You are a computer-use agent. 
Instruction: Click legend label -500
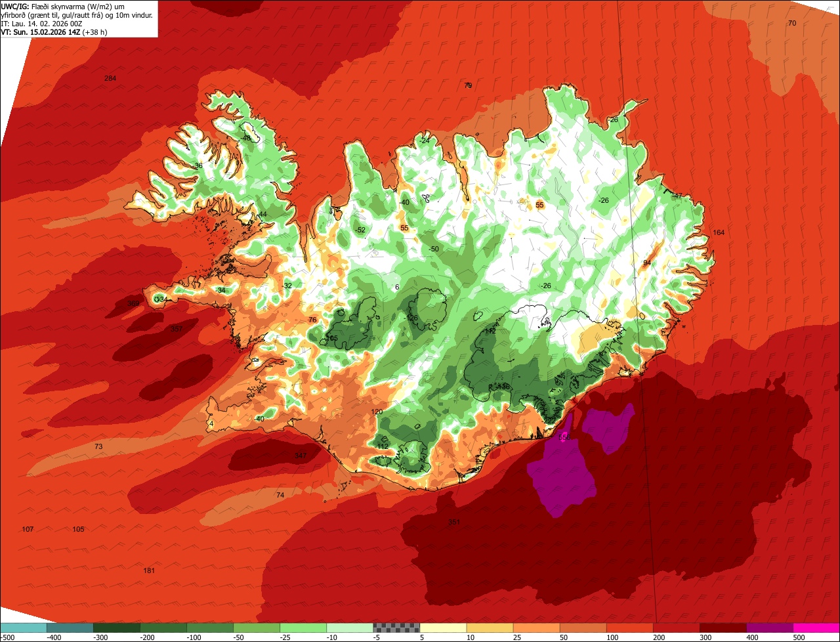pos(8,637)
